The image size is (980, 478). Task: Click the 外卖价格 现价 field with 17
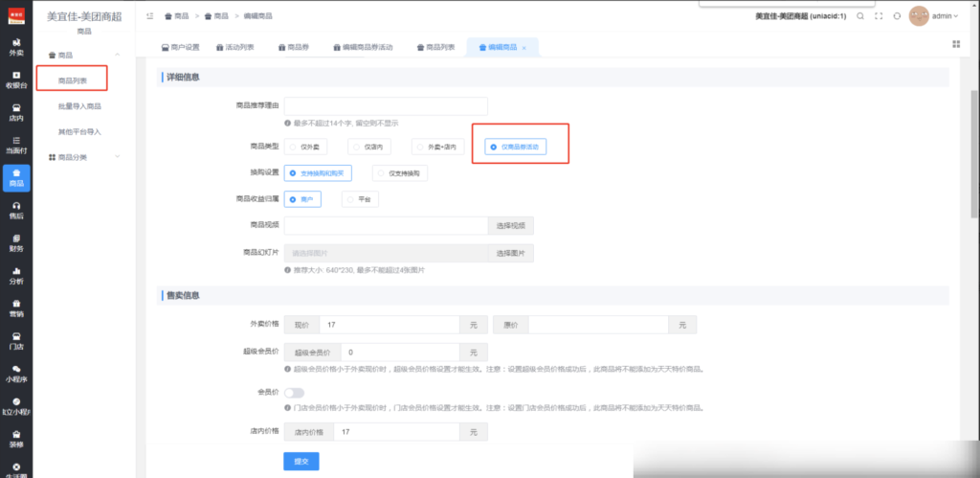click(390, 326)
